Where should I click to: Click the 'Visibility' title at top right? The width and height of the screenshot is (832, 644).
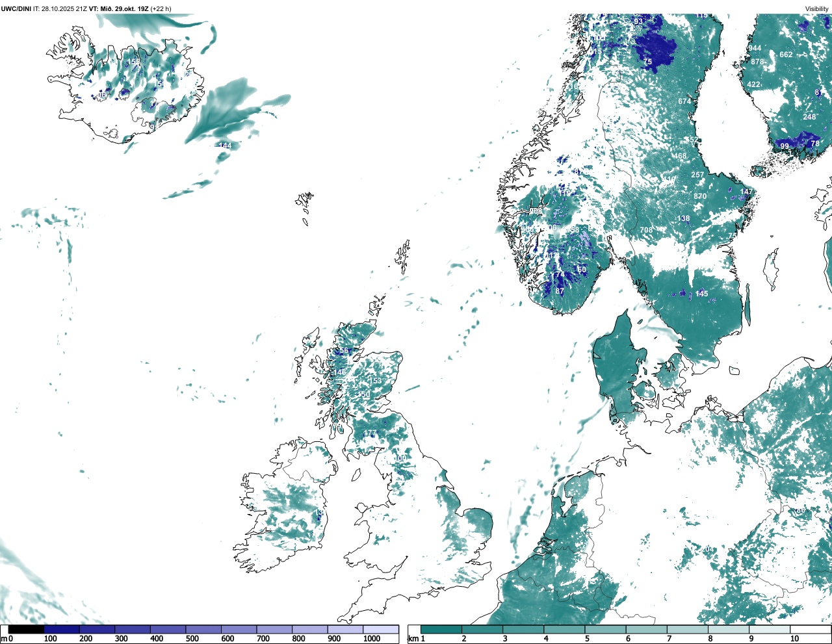pyautogui.click(x=817, y=9)
